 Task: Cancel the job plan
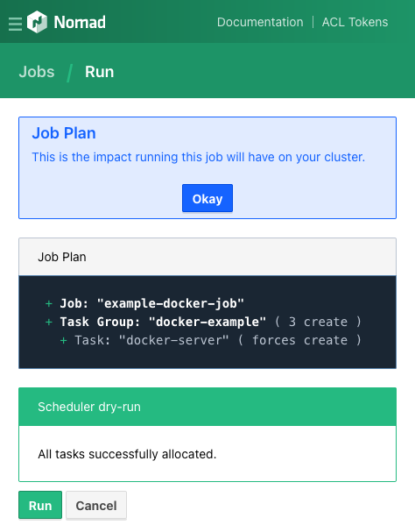click(x=96, y=505)
